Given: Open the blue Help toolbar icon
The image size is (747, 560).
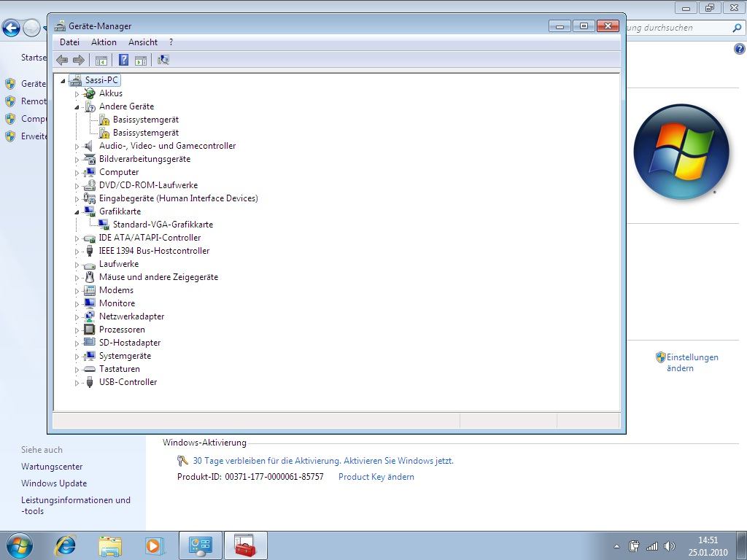Looking at the screenshot, I should pyautogui.click(x=123, y=60).
